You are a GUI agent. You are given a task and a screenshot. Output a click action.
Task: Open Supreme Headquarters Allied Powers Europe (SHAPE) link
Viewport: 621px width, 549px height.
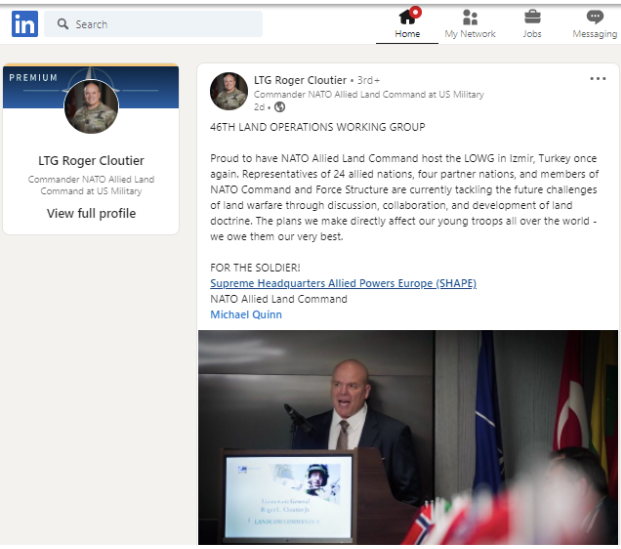[343, 283]
